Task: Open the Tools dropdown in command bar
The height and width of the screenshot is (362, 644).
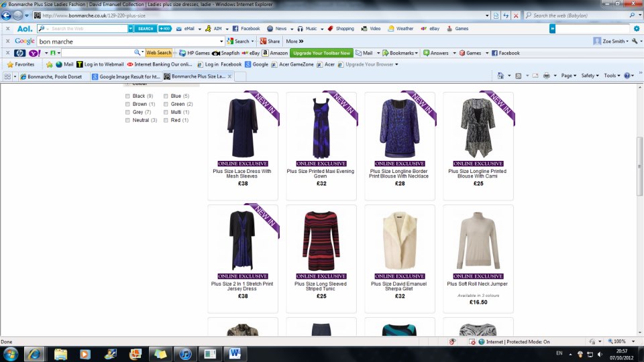Action: pyautogui.click(x=611, y=76)
